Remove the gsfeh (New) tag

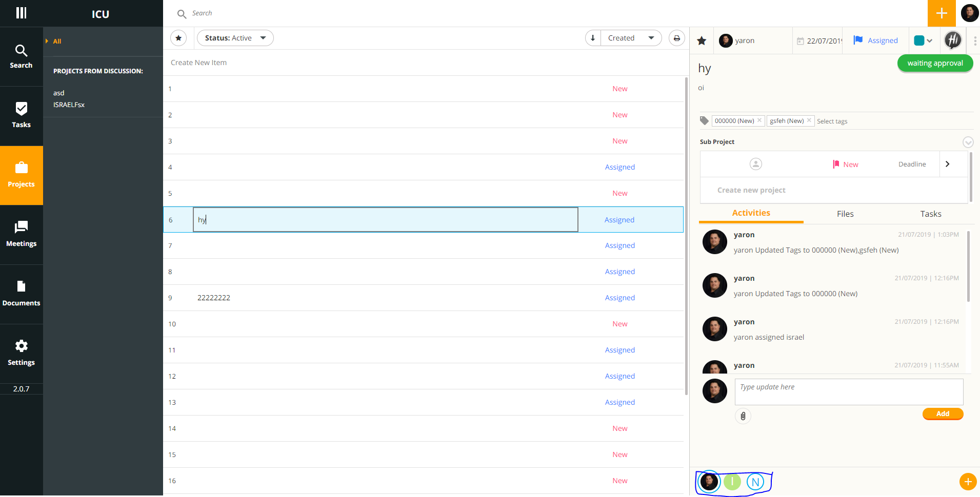pyautogui.click(x=809, y=120)
